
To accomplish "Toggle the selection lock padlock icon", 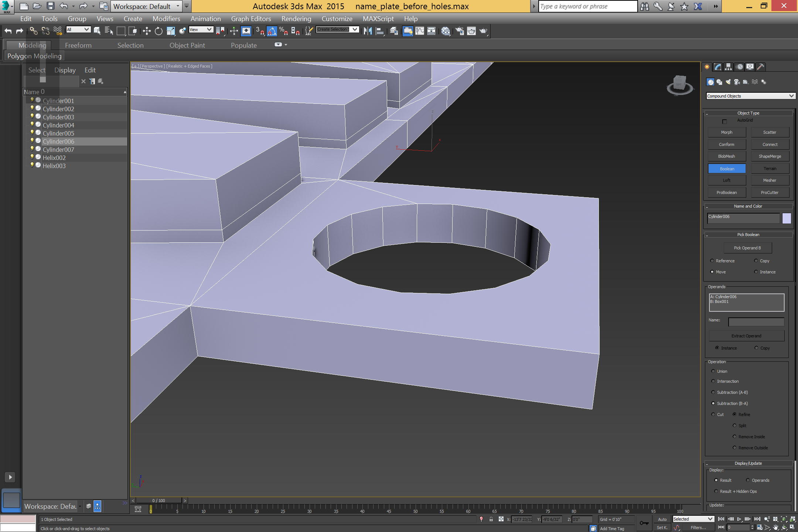I will click(x=491, y=519).
